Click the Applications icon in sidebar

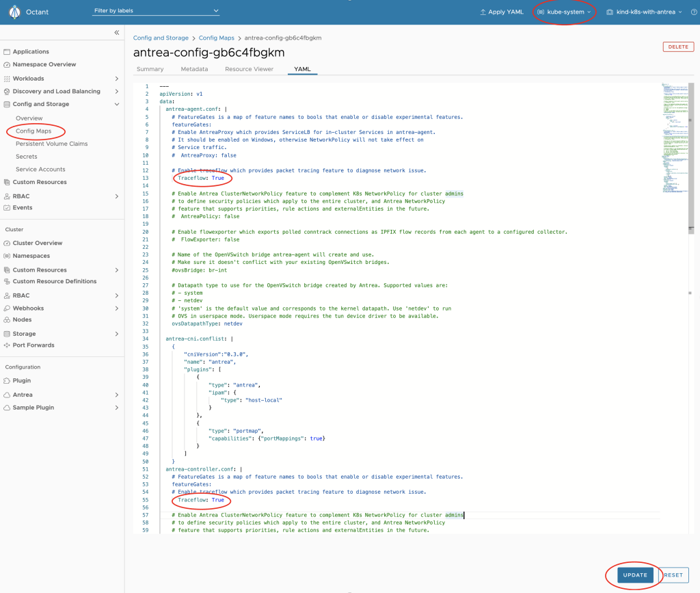click(7, 52)
